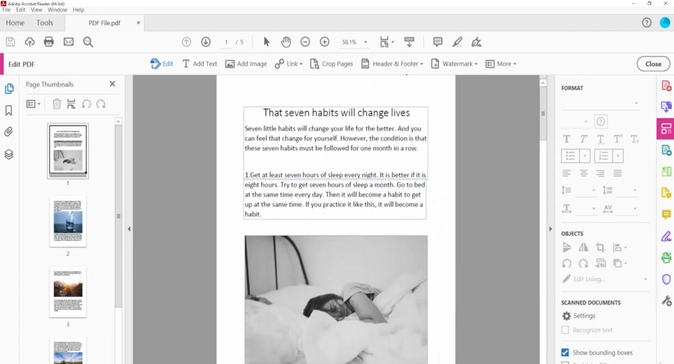Select page 2 thumbnail
The width and height of the screenshot is (674, 364).
point(68,222)
